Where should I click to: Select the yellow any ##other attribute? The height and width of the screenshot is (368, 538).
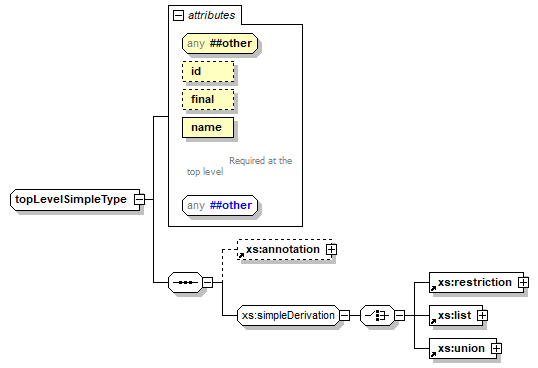pyautogui.click(x=220, y=43)
